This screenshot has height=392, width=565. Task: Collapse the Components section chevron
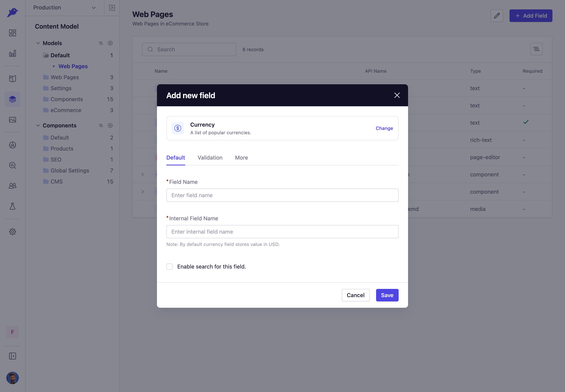38,125
